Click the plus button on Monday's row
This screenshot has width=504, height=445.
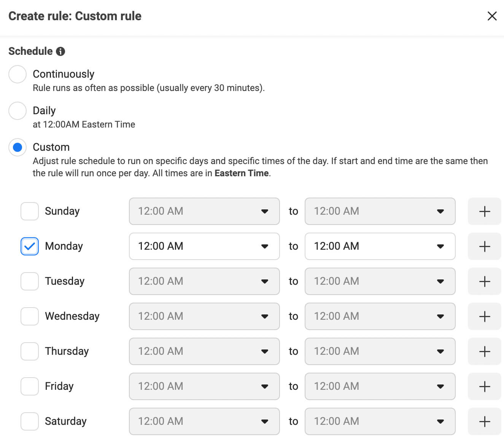point(484,246)
